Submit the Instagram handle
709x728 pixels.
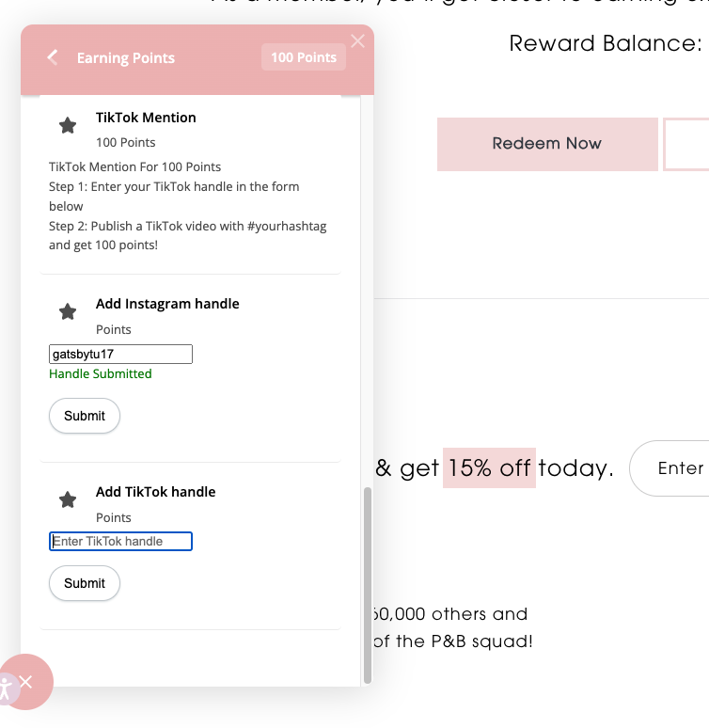coord(85,416)
